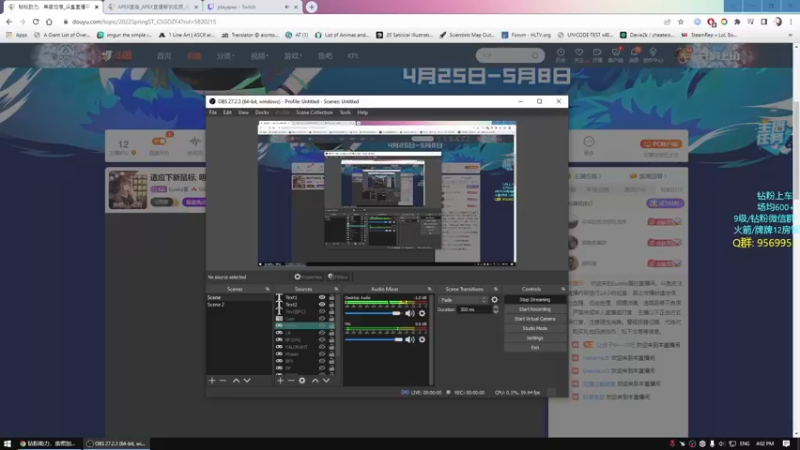Click Start Recording button
Image resolution: width=800 pixels, height=450 pixels.
[x=535, y=309]
